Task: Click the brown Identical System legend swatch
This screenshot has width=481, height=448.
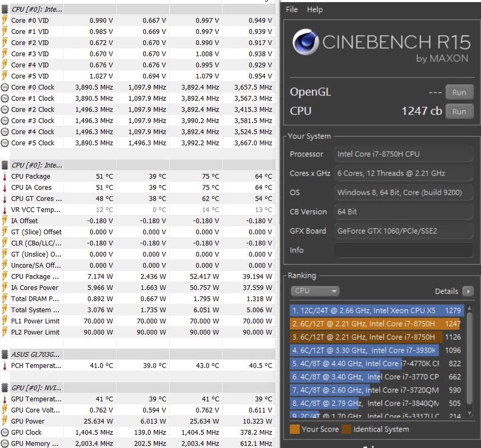Action: [x=347, y=429]
